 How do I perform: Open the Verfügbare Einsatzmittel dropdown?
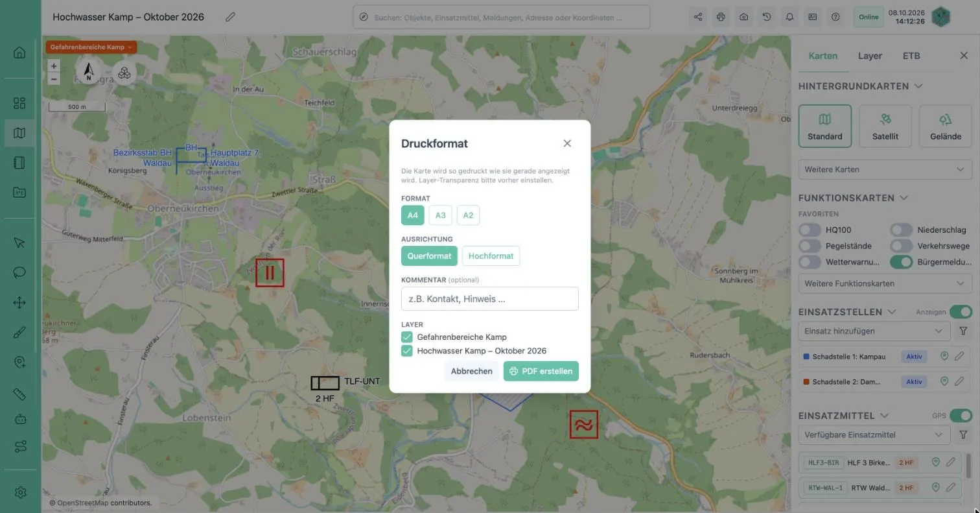(874, 435)
